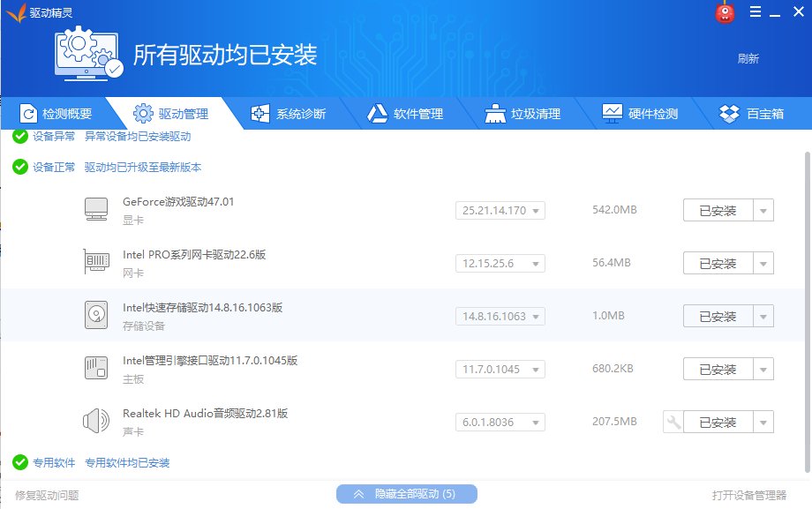
Task: Open Hardware Detection via the monitor-graph icon
Action: pyautogui.click(x=611, y=113)
